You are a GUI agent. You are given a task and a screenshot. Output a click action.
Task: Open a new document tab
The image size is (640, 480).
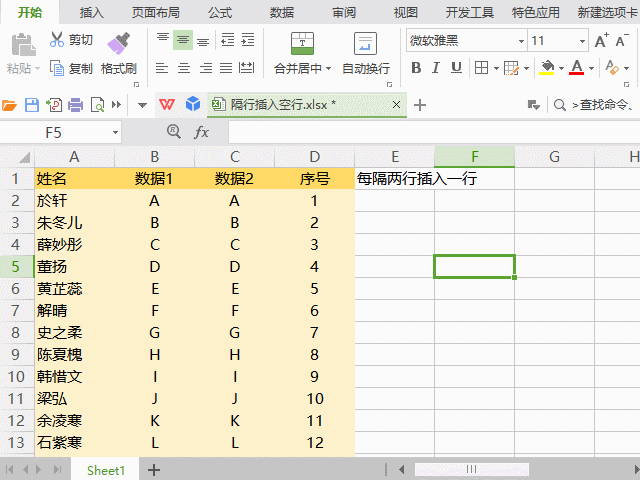tap(420, 105)
